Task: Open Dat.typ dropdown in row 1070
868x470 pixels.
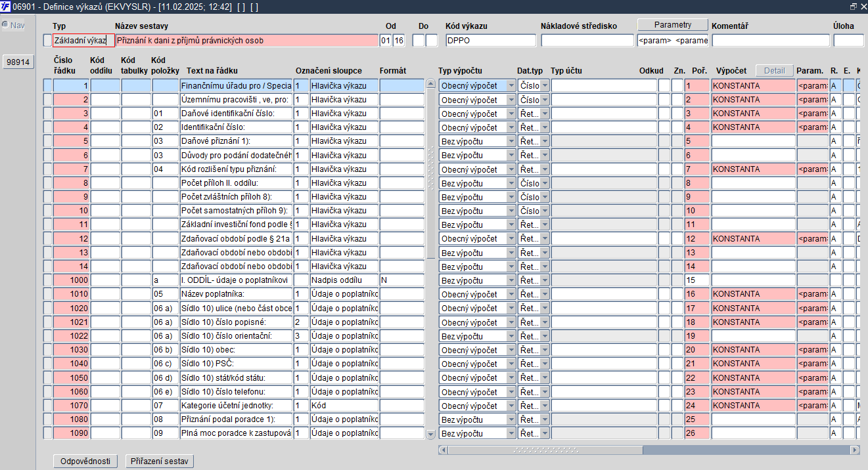Action: coord(545,406)
